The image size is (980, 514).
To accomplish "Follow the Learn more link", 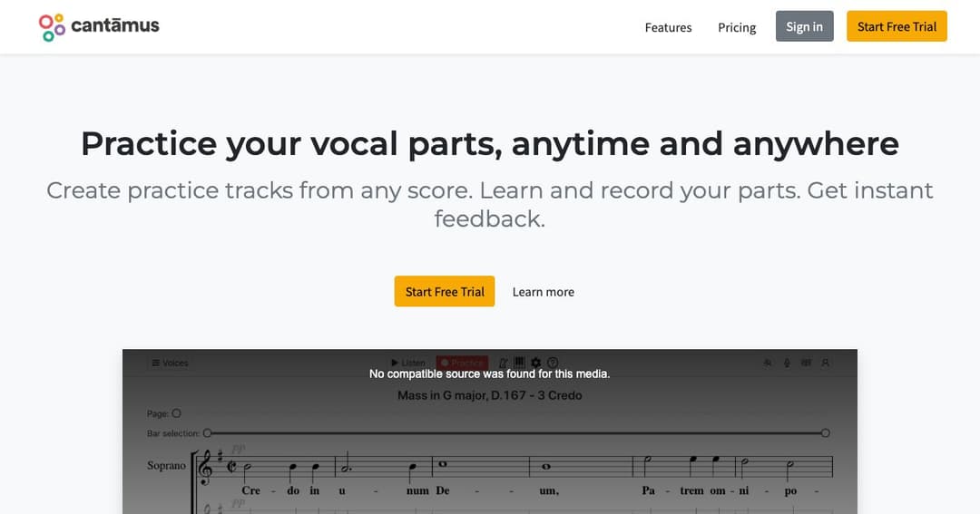I will point(544,292).
